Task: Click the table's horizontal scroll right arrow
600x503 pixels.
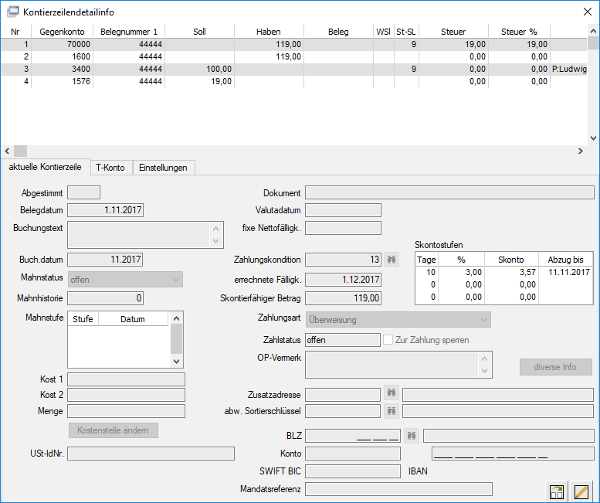Action: (x=580, y=151)
